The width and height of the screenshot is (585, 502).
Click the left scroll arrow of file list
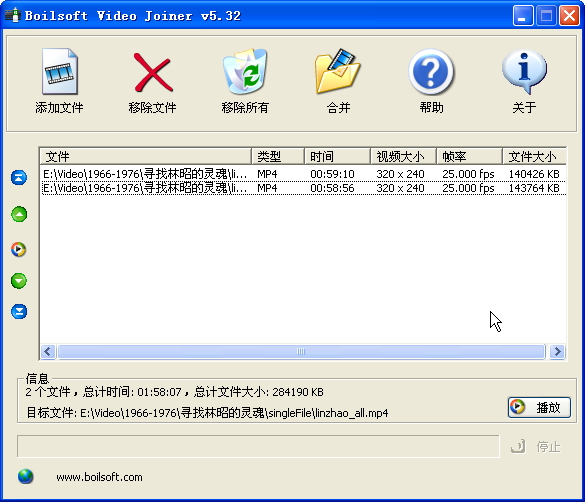tap(48, 351)
